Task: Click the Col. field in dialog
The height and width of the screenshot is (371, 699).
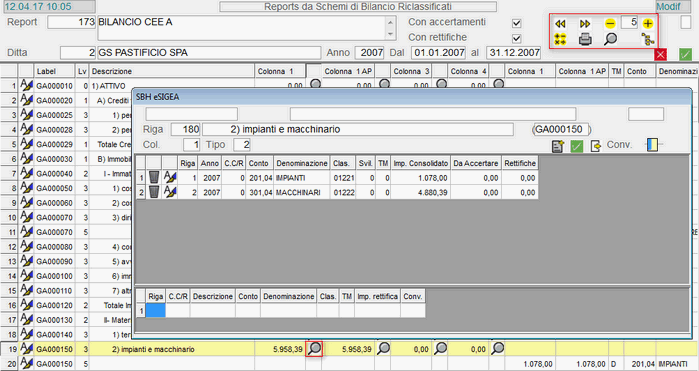Action: [x=192, y=145]
